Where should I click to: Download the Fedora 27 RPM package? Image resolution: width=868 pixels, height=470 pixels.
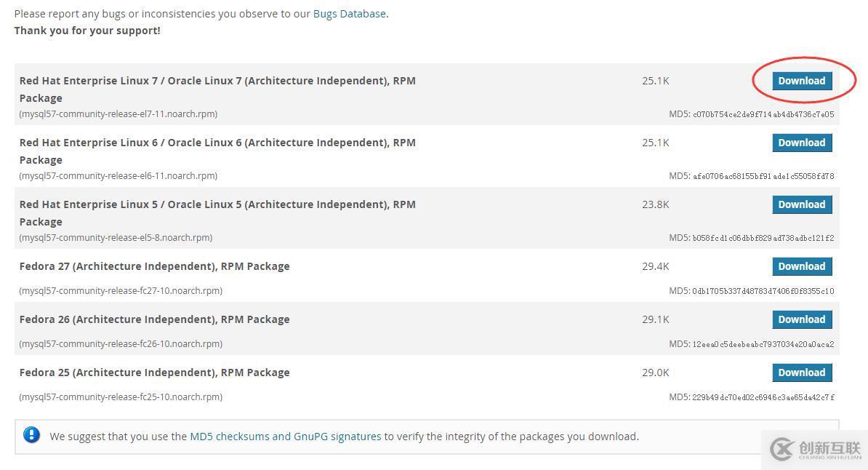(x=801, y=266)
